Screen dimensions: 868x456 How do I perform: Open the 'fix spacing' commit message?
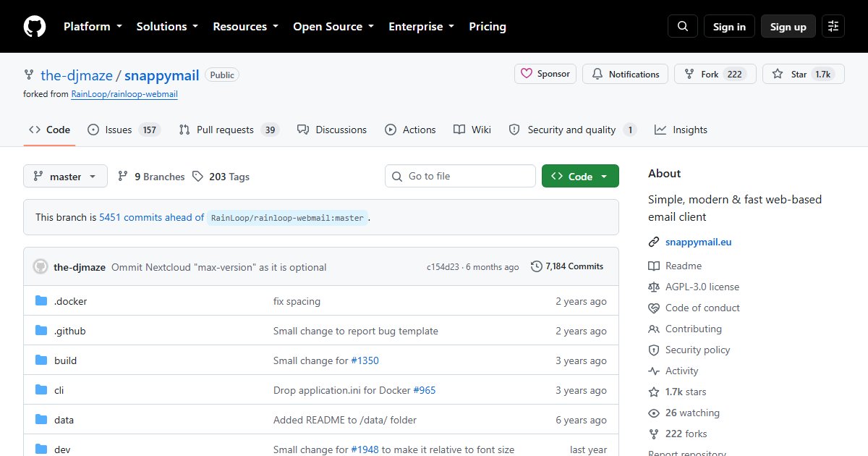tap(297, 301)
